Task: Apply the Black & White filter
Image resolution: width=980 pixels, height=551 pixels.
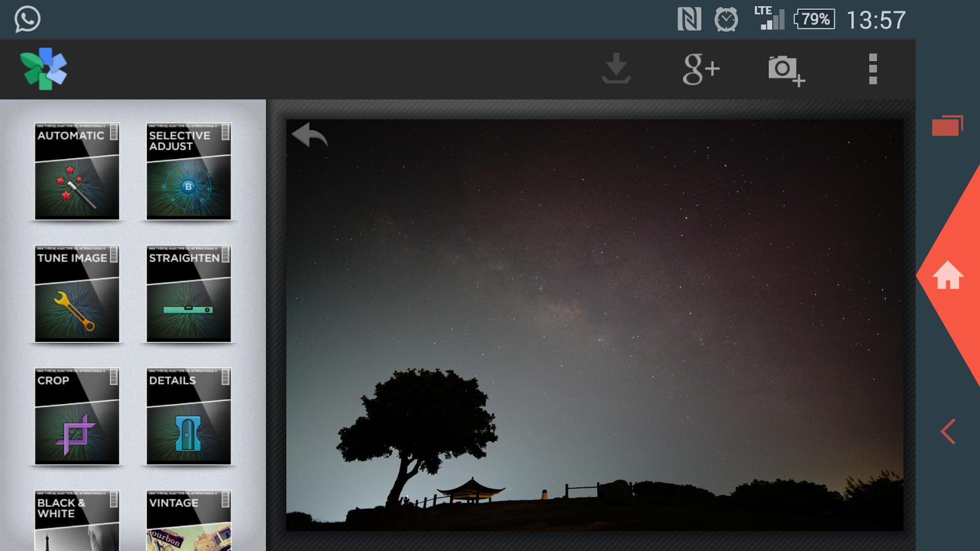Action: point(77,520)
